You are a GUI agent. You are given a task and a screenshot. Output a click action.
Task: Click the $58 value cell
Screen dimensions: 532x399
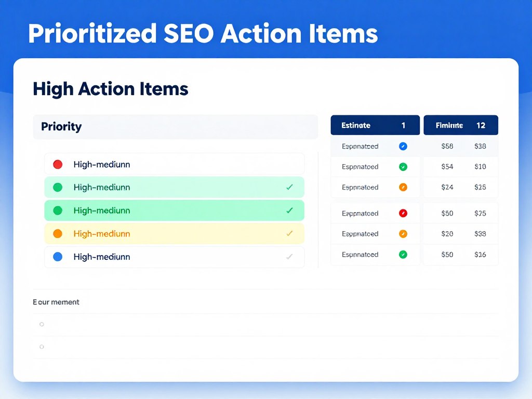447,146
